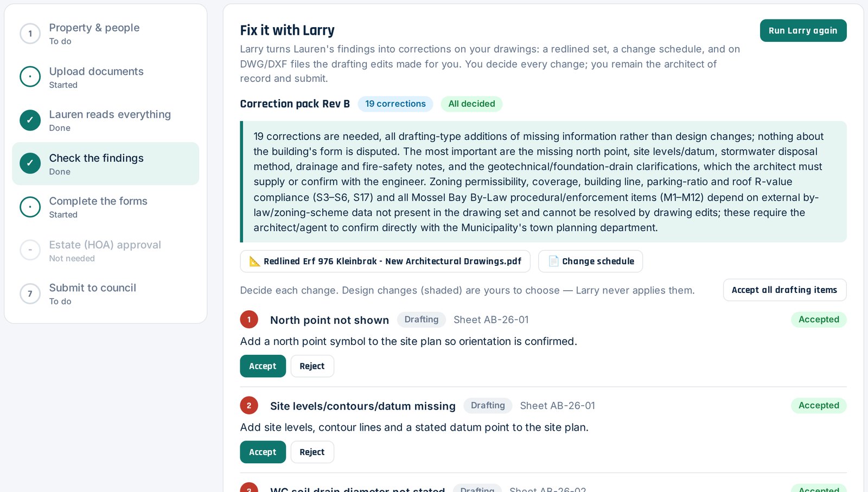Reject the Site levels/contours/datum missing correction
The width and height of the screenshot is (868, 492).
312,452
